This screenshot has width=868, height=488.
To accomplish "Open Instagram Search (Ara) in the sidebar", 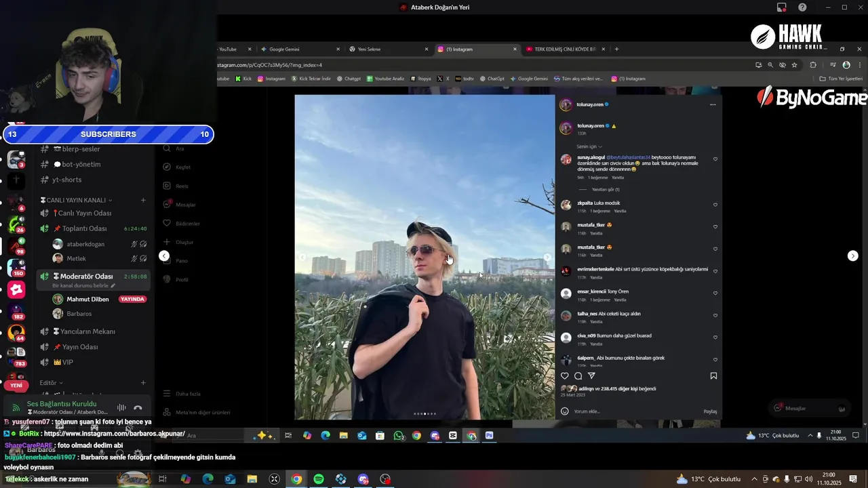I will tap(175, 148).
